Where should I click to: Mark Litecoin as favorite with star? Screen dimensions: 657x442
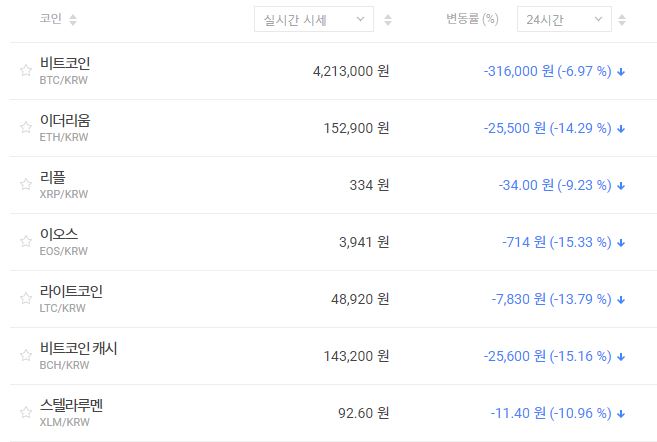tap(26, 299)
